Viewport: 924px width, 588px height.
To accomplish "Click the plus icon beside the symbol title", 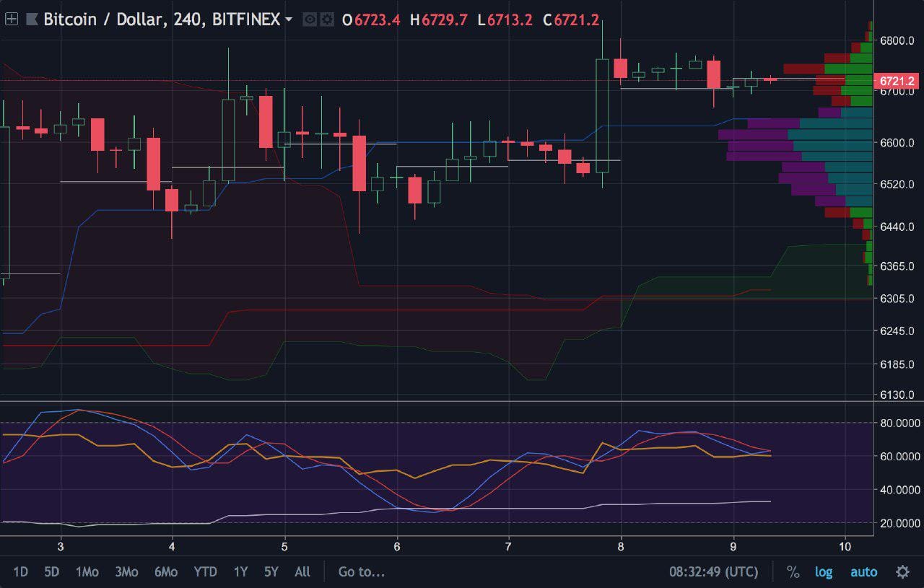I will tap(12, 19).
